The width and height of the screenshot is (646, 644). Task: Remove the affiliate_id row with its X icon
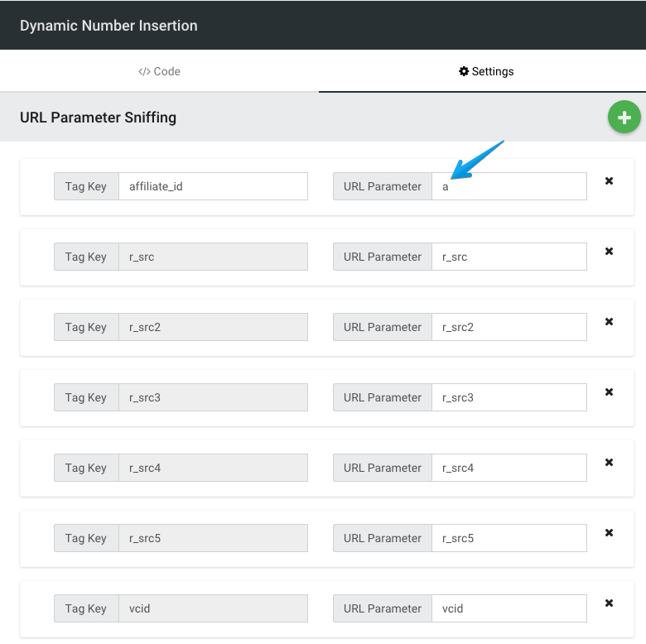(609, 181)
